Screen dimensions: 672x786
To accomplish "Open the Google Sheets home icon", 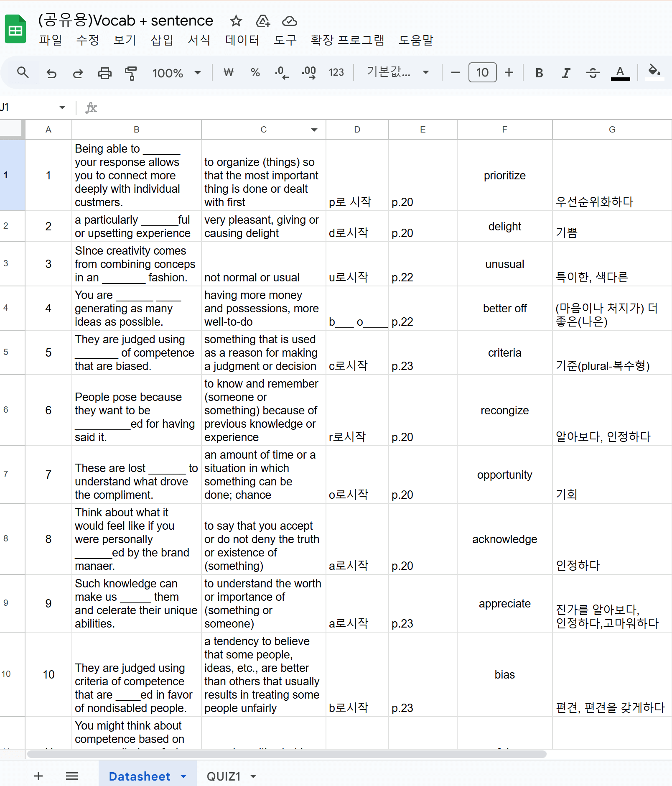I will point(15,29).
